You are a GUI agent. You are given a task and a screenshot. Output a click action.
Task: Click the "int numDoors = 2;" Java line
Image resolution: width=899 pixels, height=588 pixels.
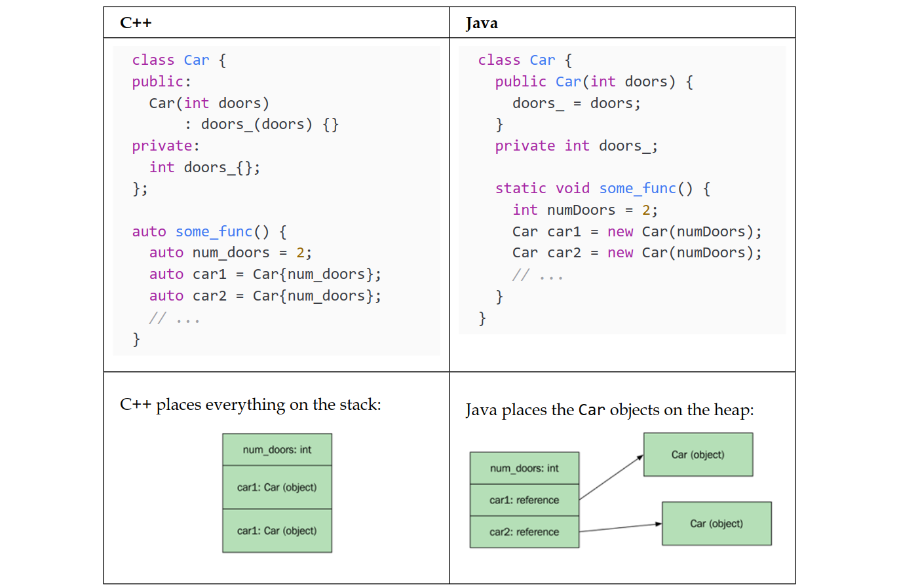pos(584,210)
